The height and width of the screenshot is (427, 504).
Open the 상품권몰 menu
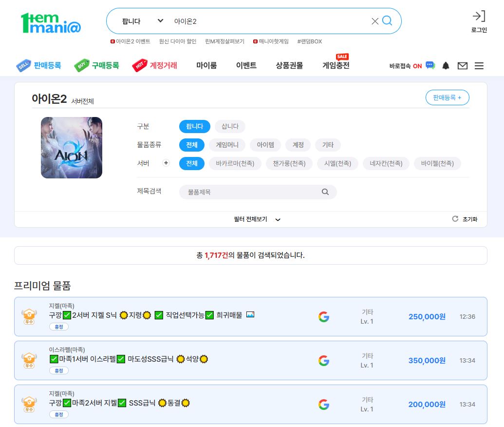point(289,65)
